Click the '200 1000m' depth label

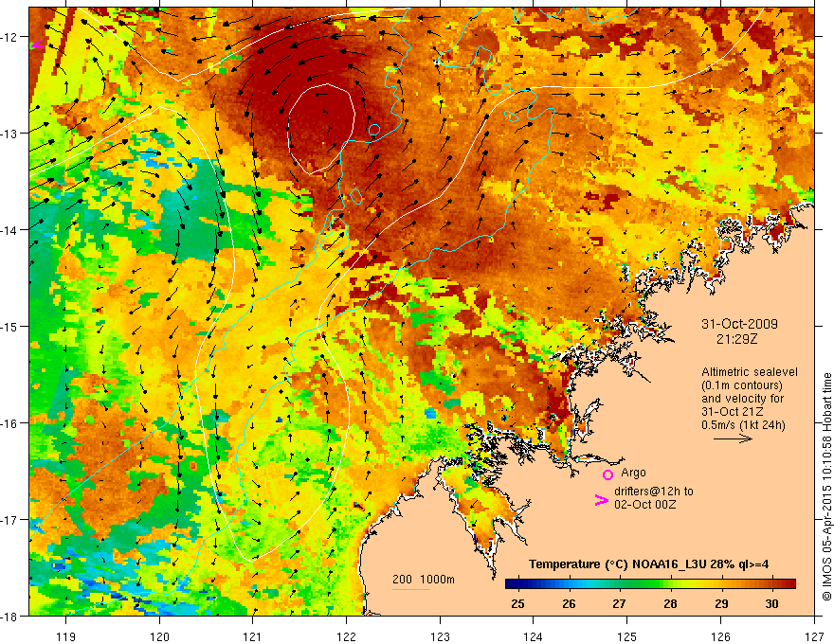point(424,580)
